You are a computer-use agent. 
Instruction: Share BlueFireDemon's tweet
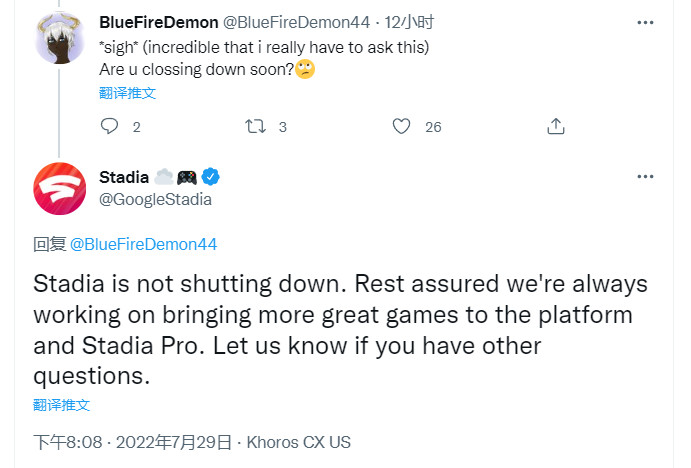point(557,127)
